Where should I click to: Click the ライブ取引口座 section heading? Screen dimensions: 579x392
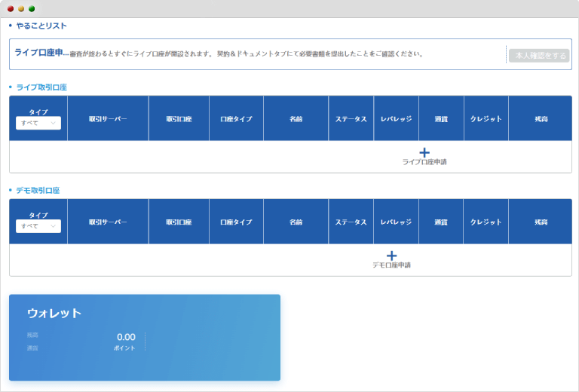pos(41,87)
